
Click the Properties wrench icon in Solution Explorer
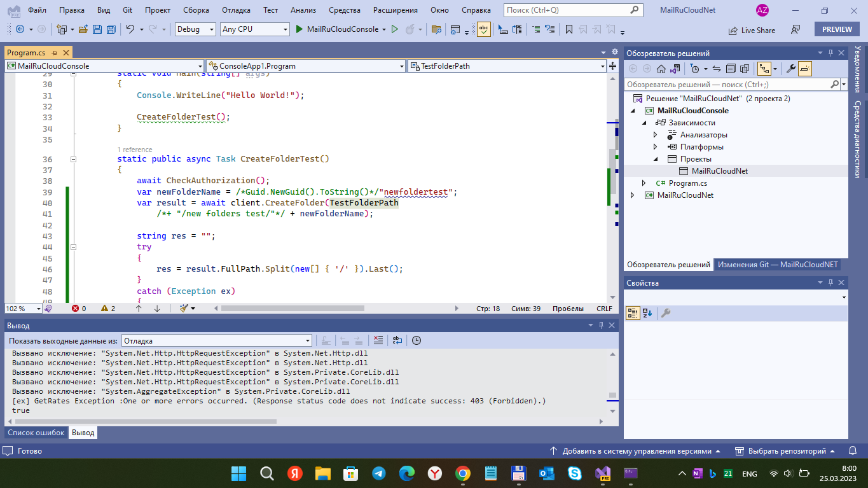coord(791,69)
